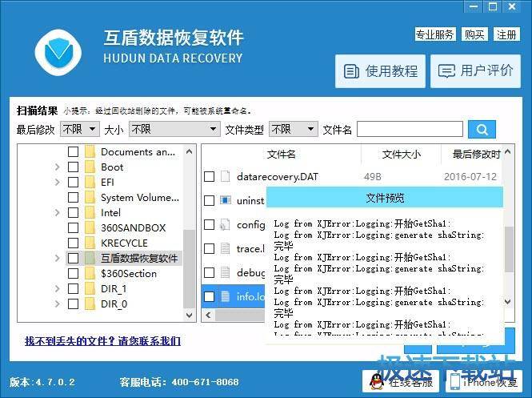Open the 最后修改 dropdown
Viewport: 532px width, 398px height.
80,130
